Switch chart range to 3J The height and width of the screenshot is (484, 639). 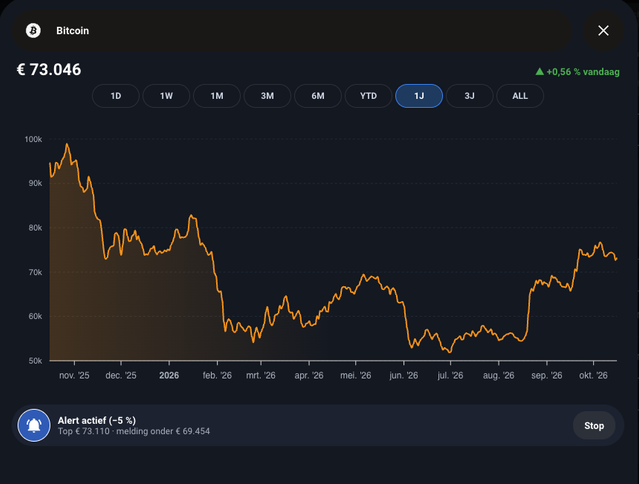(469, 96)
